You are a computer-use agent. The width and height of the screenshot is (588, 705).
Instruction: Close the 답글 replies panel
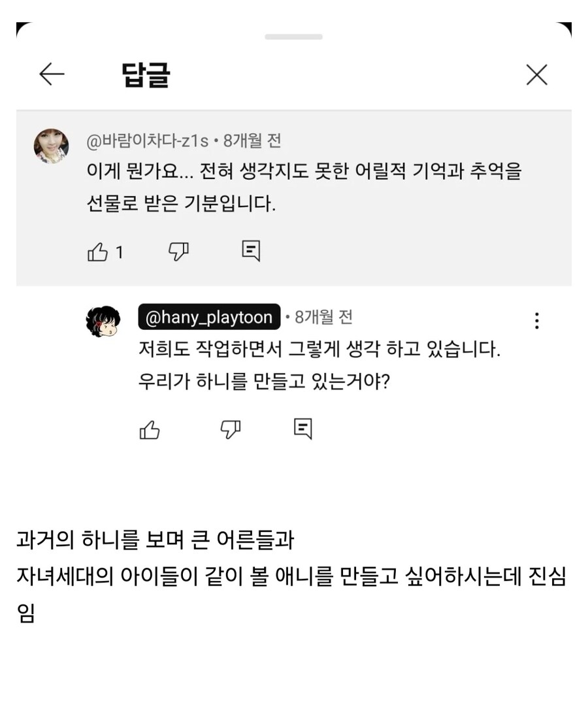[536, 76]
